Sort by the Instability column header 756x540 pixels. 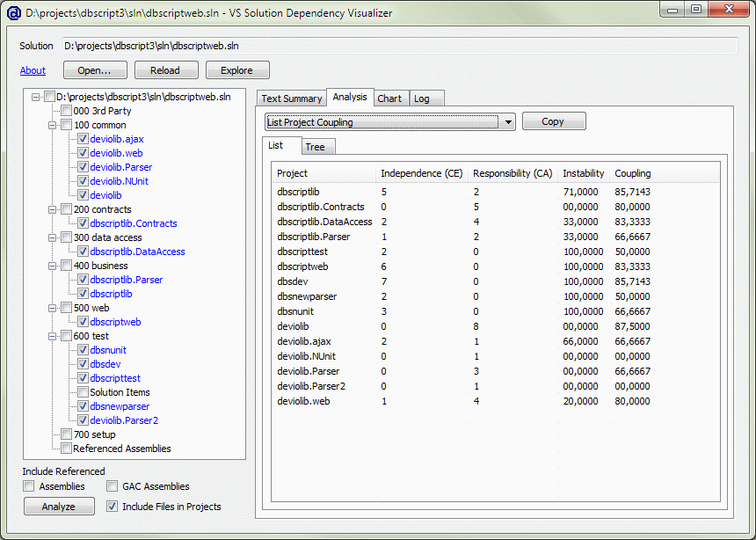584,173
